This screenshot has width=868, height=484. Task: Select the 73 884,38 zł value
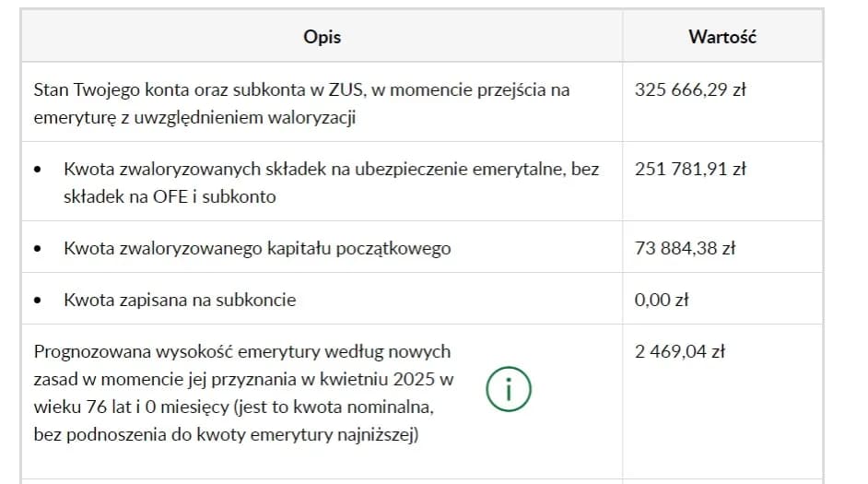point(686,248)
